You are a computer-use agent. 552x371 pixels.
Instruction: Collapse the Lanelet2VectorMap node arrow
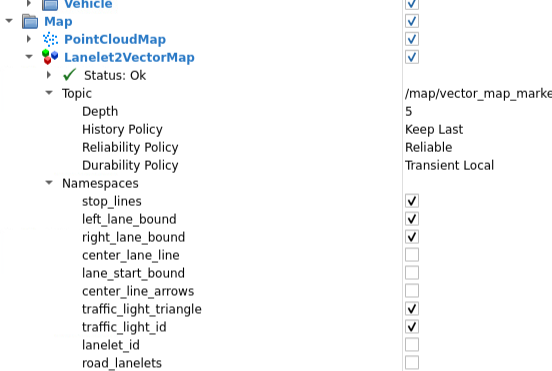29,57
